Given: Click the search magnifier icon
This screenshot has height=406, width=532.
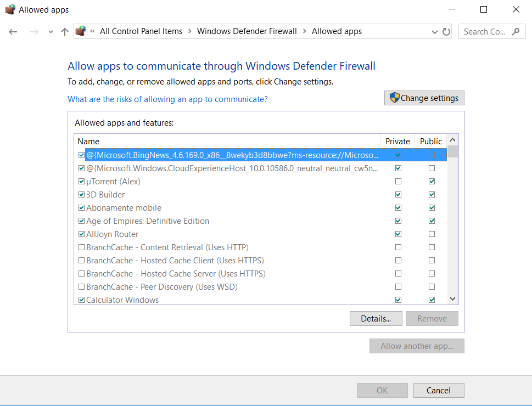Looking at the screenshot, I should tap(516, 31).
